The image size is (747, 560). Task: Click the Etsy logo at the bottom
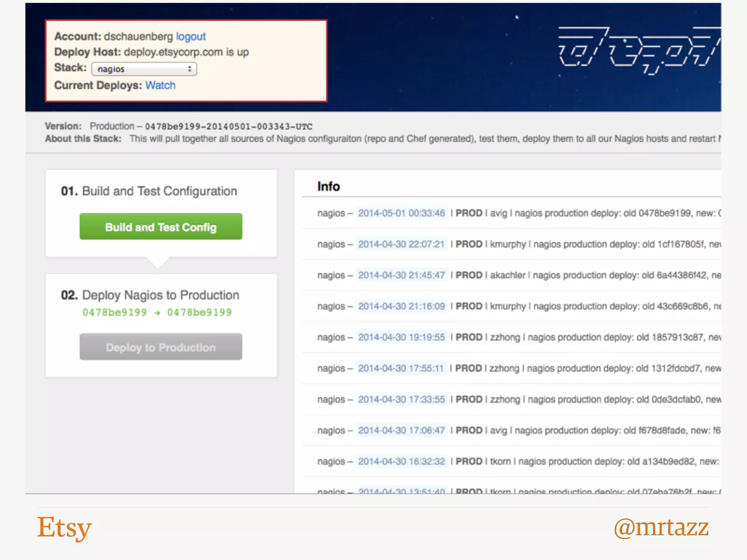65,527
